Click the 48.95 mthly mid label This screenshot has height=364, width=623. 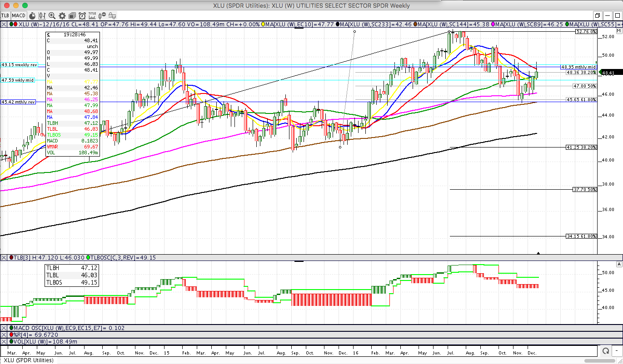coord(578,67)
